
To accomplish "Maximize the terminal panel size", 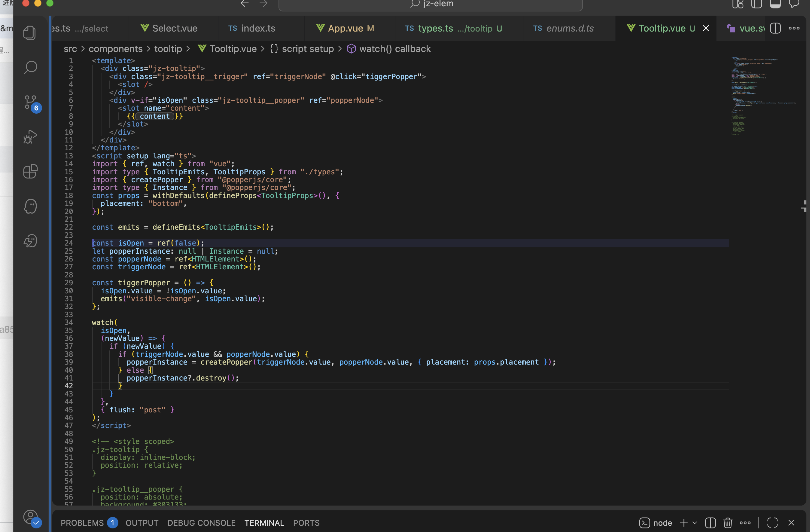I will pyautogui.click(x=772, y=523).
